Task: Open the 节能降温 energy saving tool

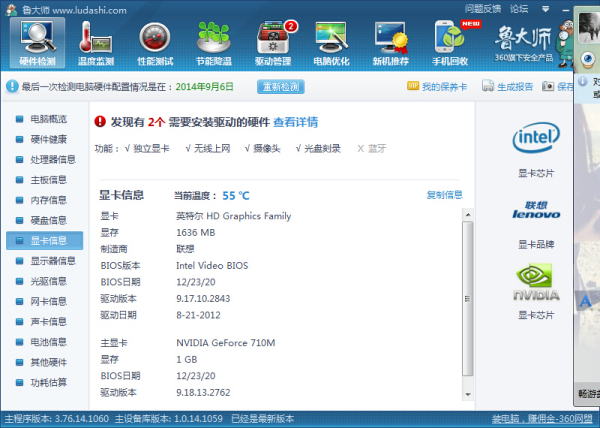Action: (214, 43)
